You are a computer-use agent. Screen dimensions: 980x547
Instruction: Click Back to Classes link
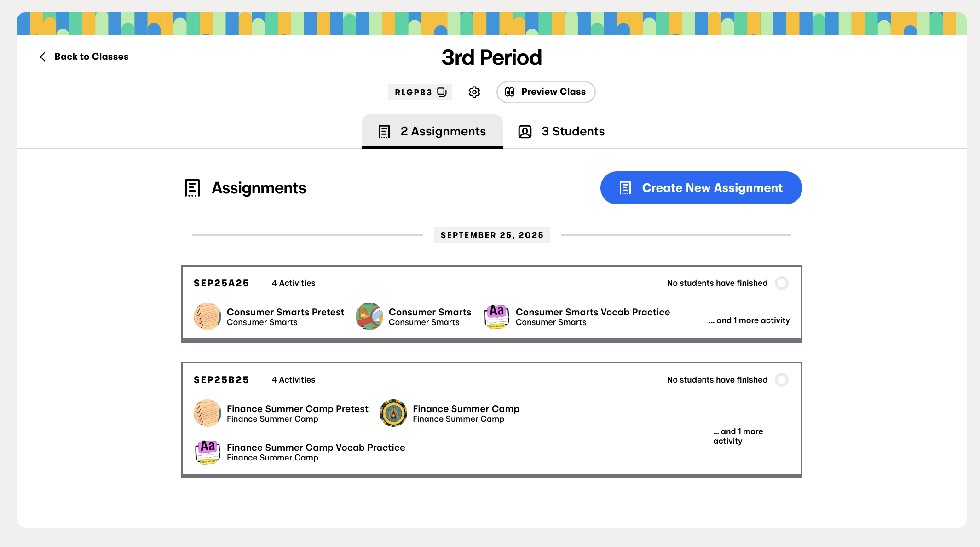91,57
